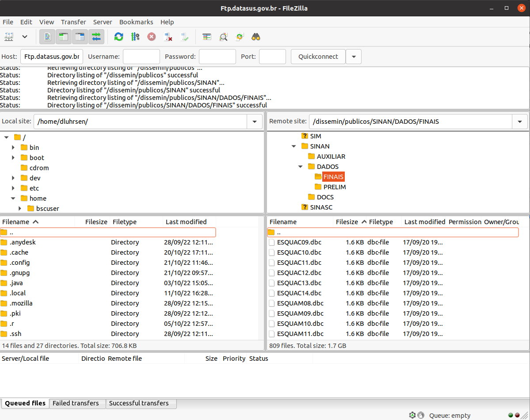The width and height of the screenshot is (530, 420).
Task: Toggle message log display
Action: (47, 37)
